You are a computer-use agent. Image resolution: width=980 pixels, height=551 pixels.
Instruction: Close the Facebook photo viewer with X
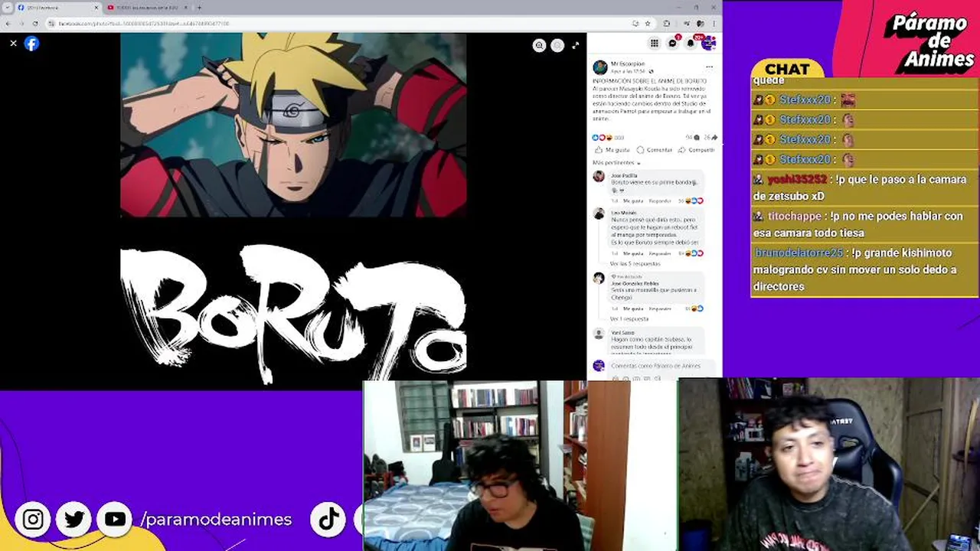13,44
